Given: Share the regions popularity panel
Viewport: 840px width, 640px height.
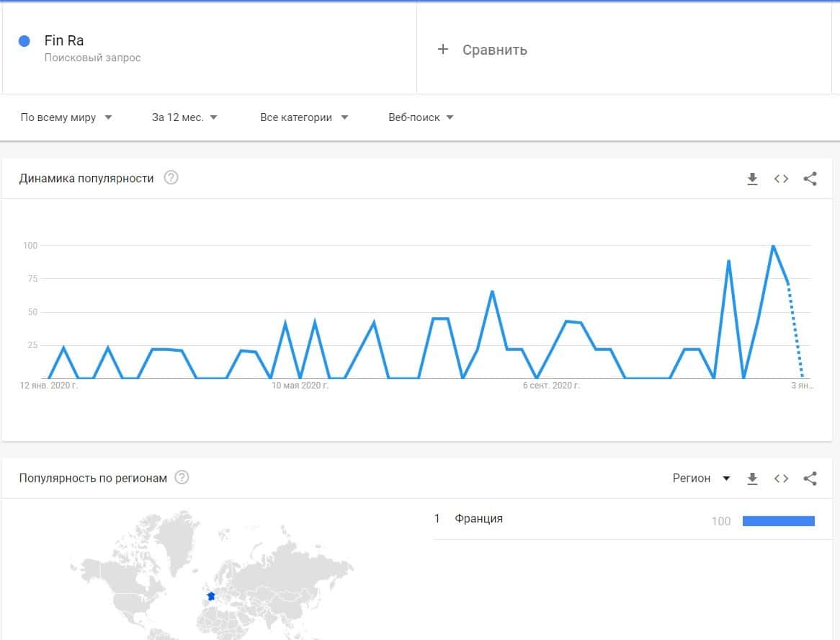Looking at the screenshot, I should 810,478.
